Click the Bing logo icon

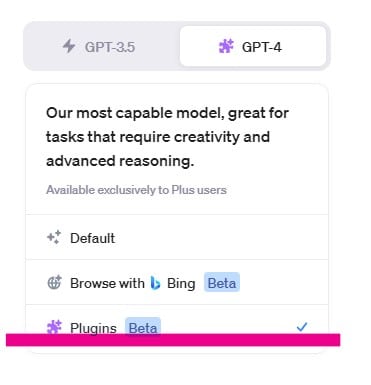tap(155, 283)
